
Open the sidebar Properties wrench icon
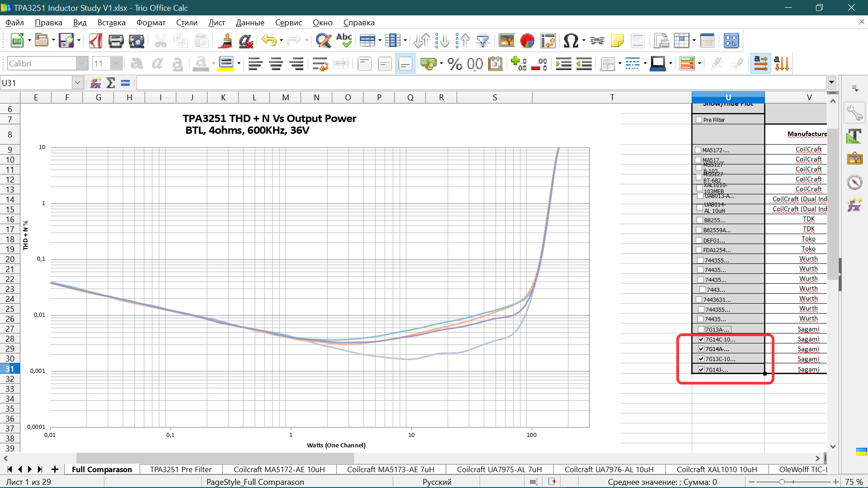854,113
